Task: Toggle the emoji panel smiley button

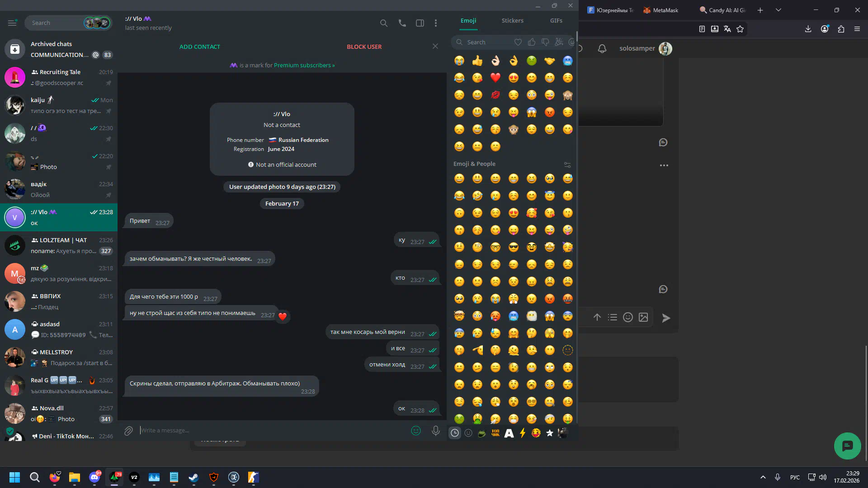Action: (x=415, y=431)
